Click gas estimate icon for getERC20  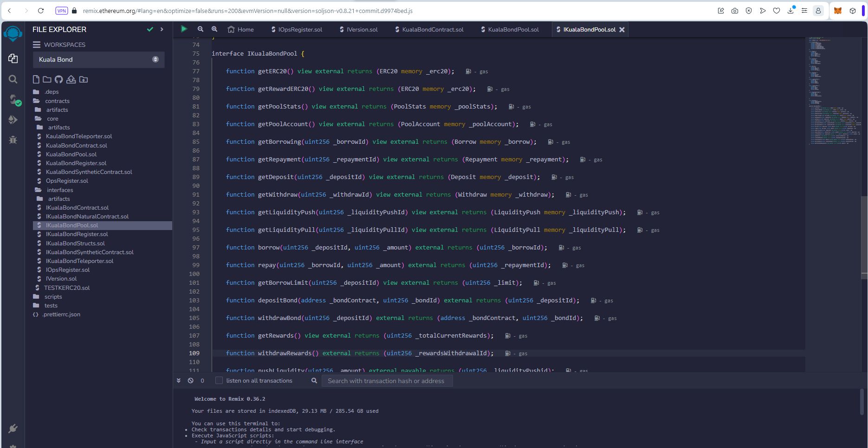[468, 71]
